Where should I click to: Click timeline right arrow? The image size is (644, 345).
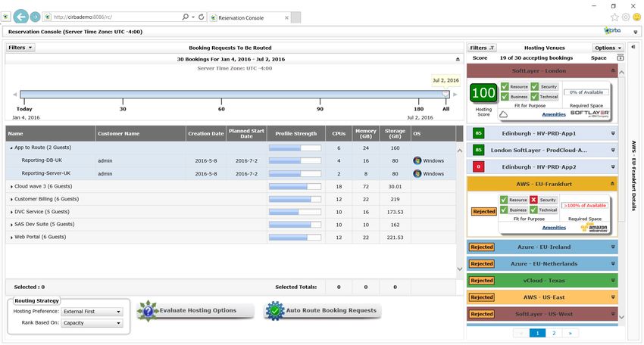coord(455,95)
